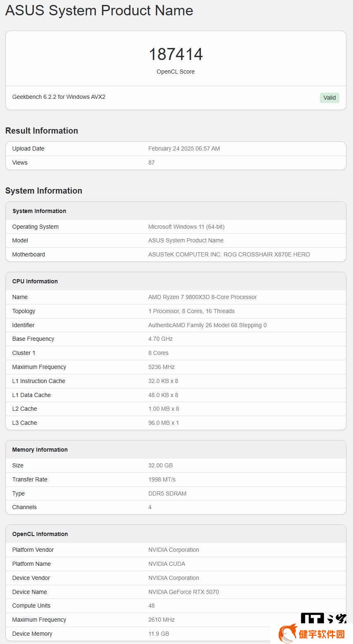Select Platform Vendor value NVIDIA Corporation
This screenshot has height=644, width=353.
point(174,550)
